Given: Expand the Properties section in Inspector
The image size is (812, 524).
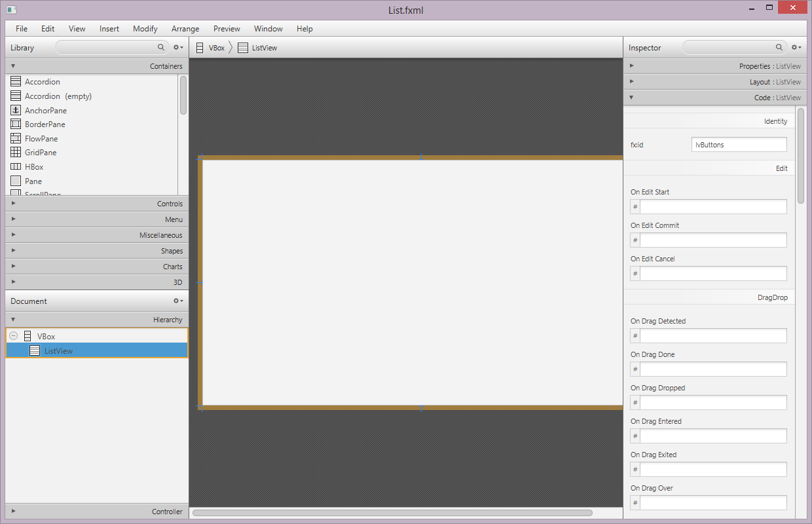Looking at the screenshot, I should click(x=631, y=65).
